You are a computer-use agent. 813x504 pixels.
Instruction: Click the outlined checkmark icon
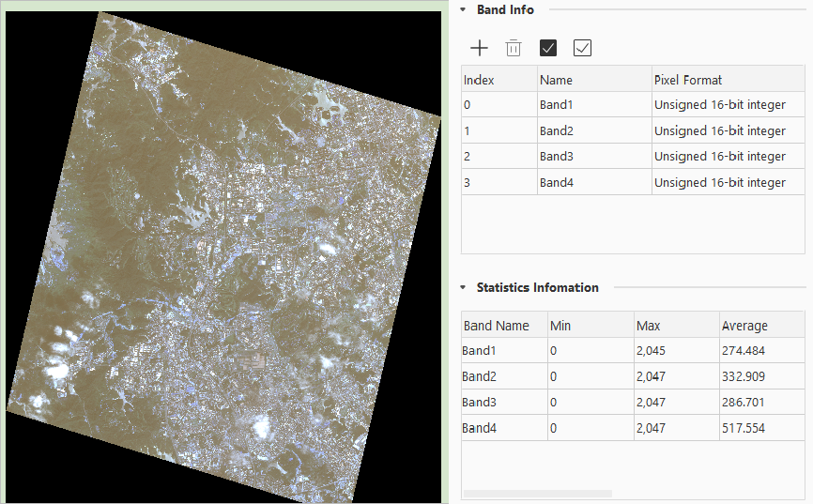582,48
